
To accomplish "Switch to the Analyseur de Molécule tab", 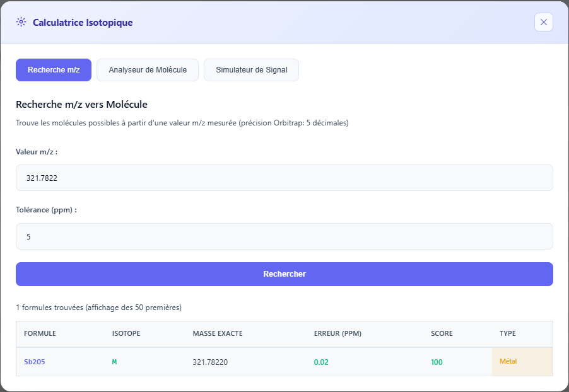I will (147, 70).
